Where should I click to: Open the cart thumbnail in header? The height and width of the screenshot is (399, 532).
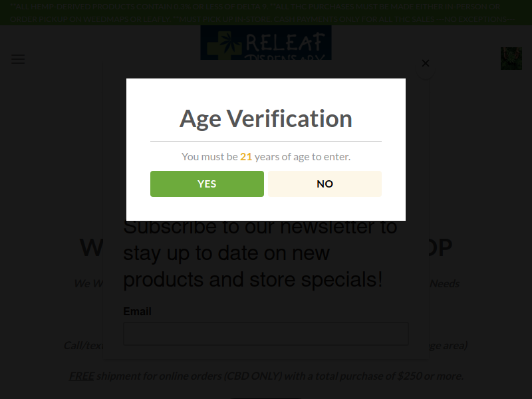511,59
